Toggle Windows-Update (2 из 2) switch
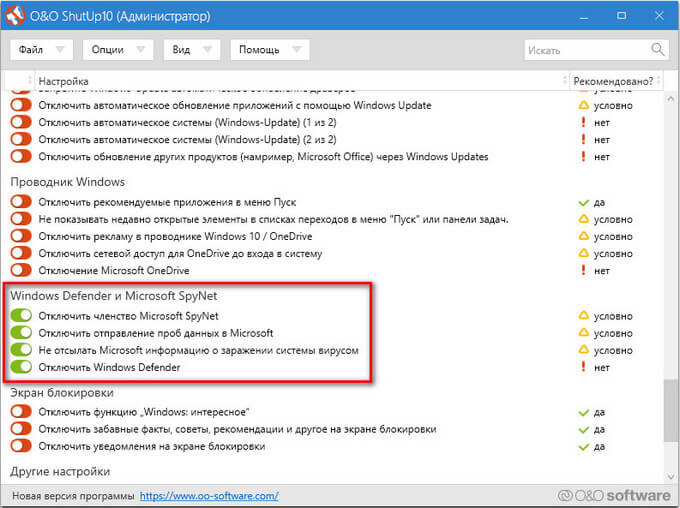The width and height of the screenshot is (680, 508). [21, 139]
